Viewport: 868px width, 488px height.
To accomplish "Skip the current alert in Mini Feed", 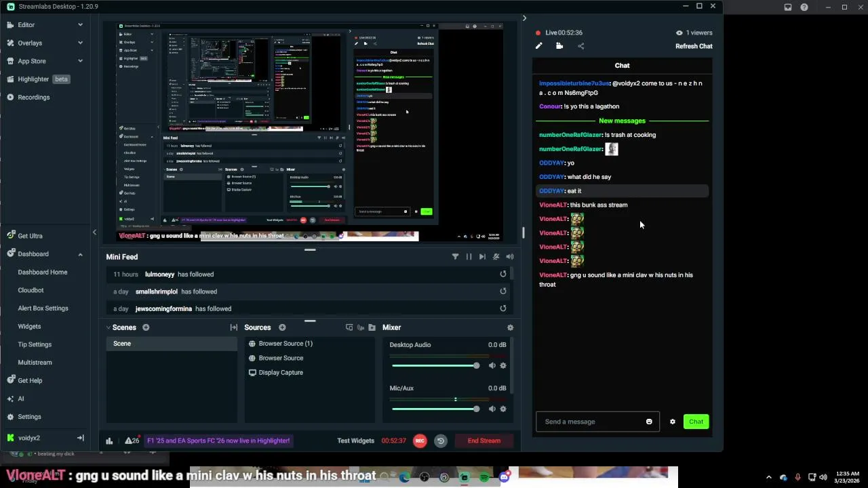I will click(x=482, y=257).
